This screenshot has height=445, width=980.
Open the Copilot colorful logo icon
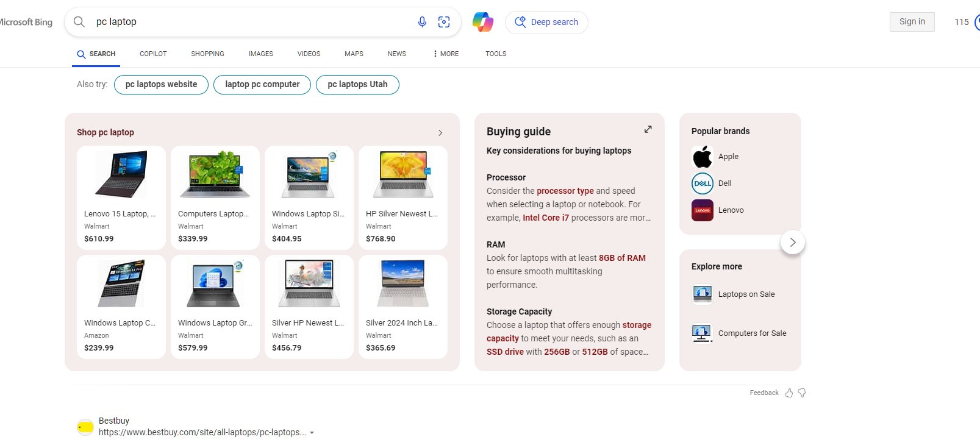[483, 22]
